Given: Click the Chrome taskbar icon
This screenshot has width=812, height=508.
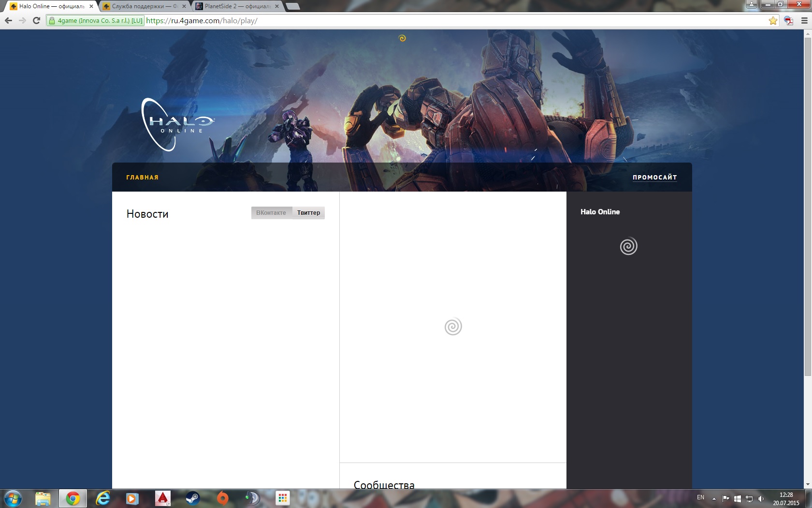Looking at the screenshot, I should coord(73,498).
